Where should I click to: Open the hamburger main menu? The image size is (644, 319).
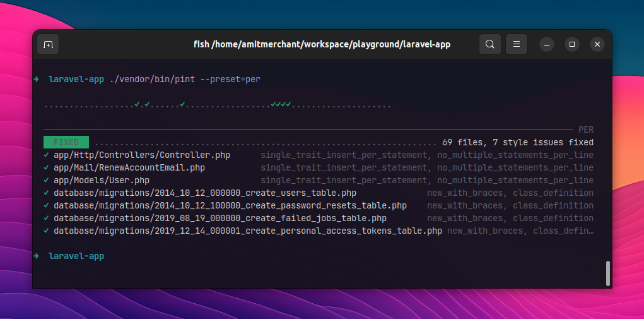coord(516,44)
